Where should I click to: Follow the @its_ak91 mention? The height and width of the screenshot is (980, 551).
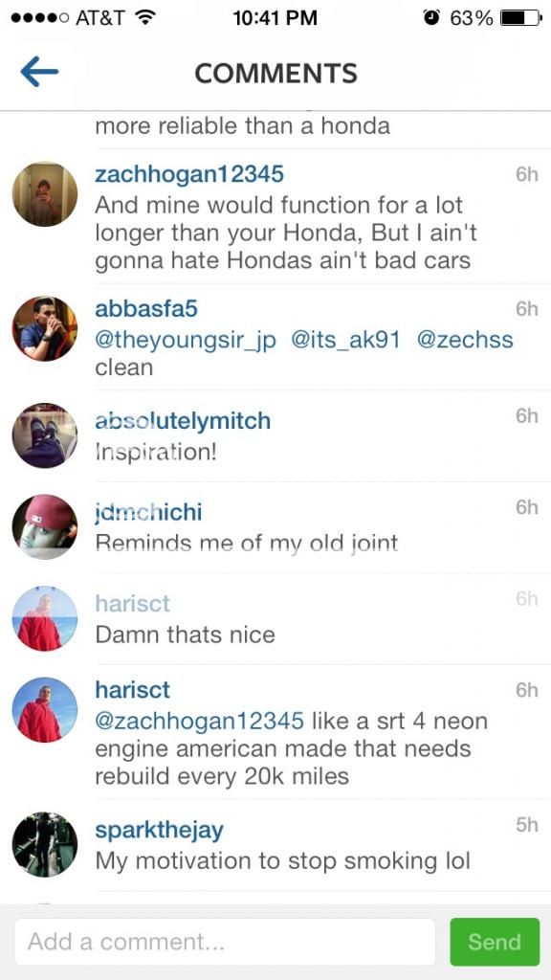tap(345, 340)
